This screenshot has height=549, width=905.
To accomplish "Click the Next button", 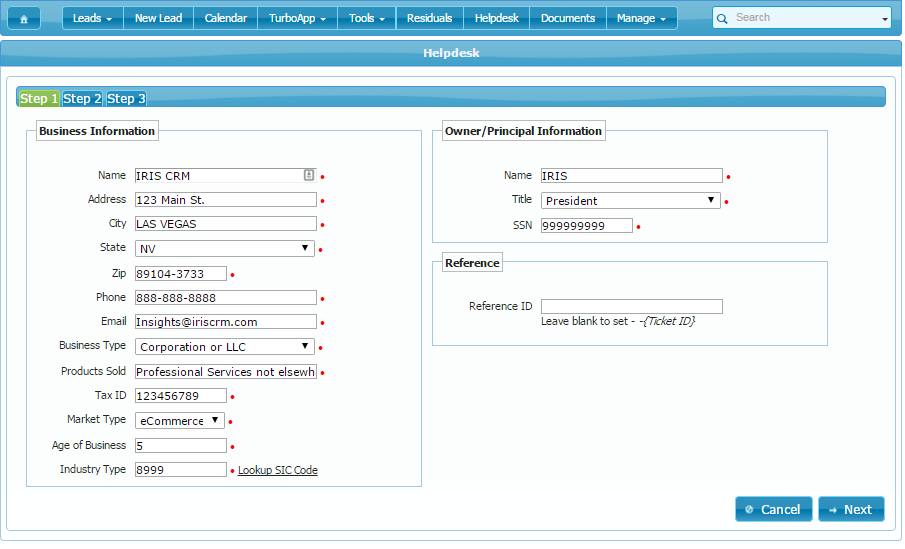I will [851, 509].
